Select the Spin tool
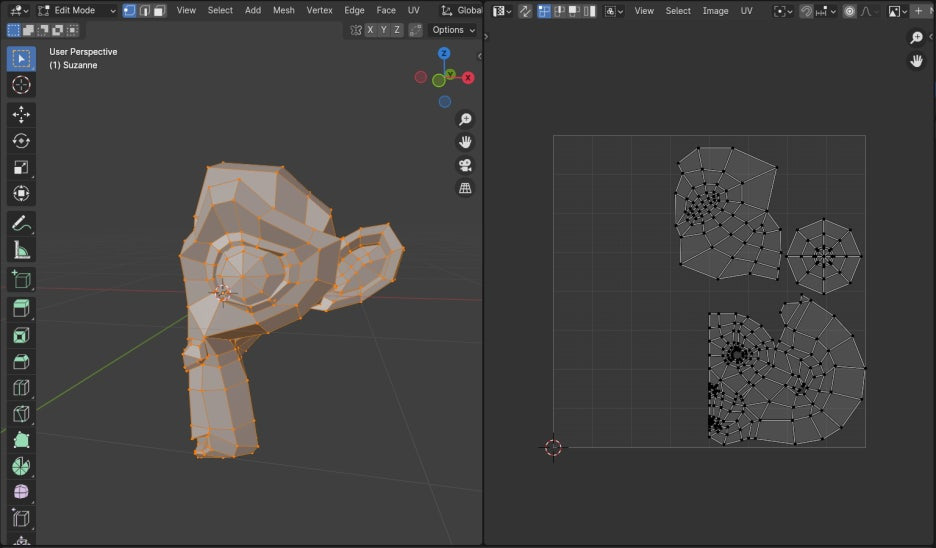 tap(21, 466)
